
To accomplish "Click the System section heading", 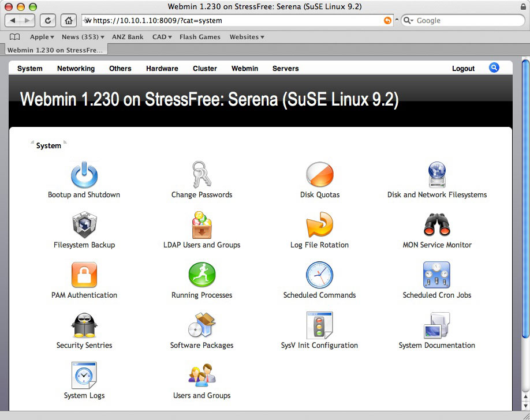I will click(48, 145).
